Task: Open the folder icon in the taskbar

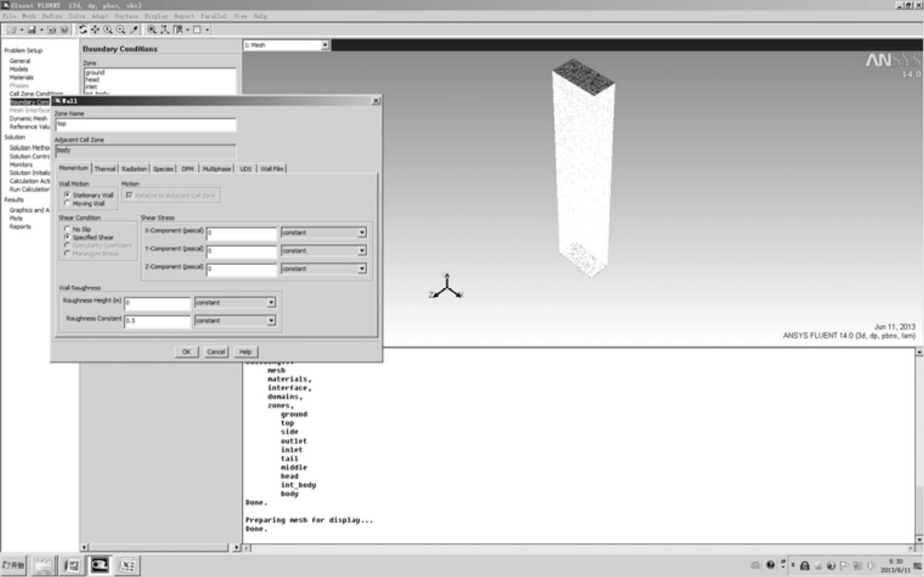Action: tap(43, 565)
